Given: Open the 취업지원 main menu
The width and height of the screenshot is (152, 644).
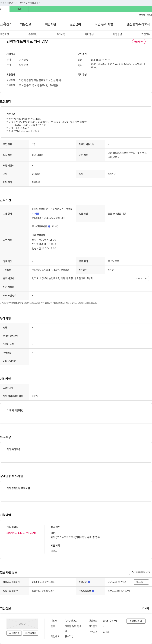Looking at the screenshot, I should [50, 24].
